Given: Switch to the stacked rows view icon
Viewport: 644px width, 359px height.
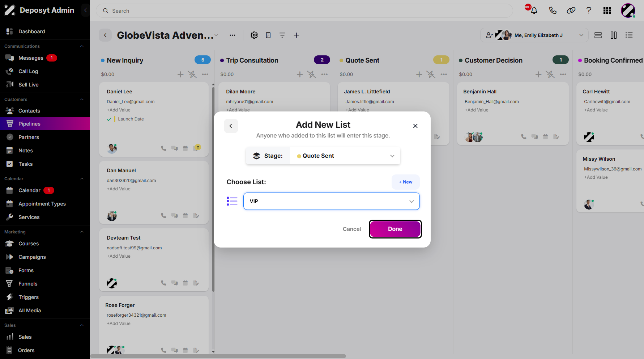Looking at the screenshot, I should (598, 35).
